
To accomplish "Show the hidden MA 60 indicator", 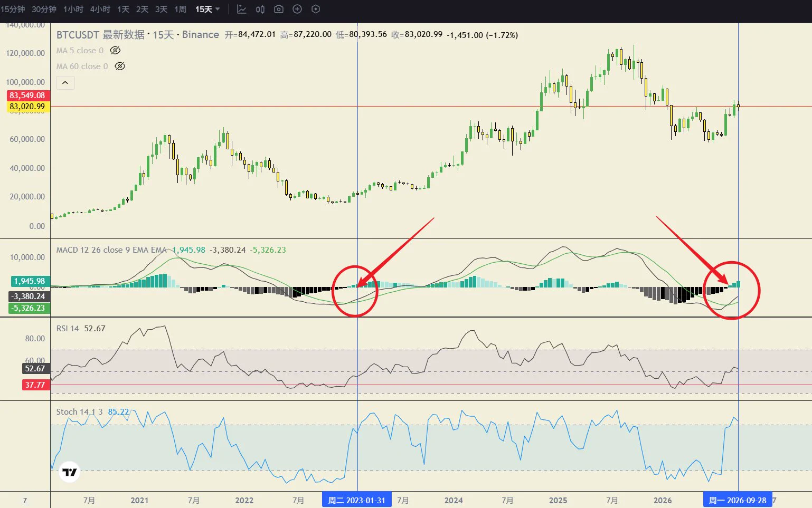I will tap(120, 66).
